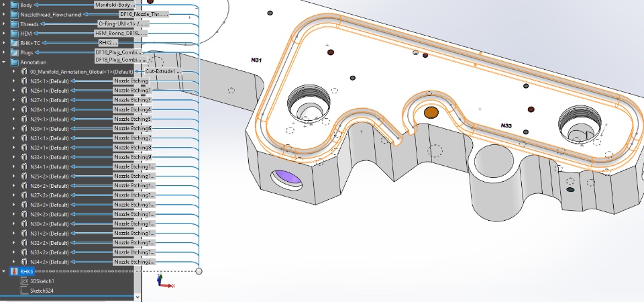Click the N27<2> part icon
This screenshot has height=302, width=644.
(x=24, y=195)
